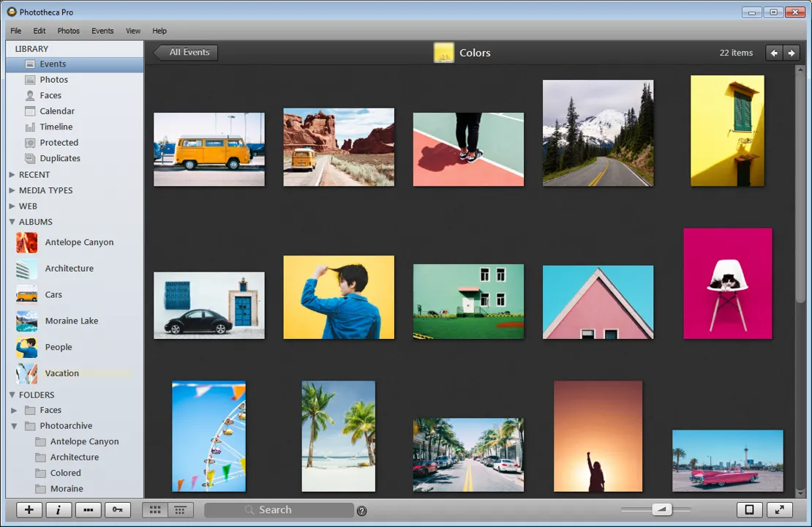Image resolution: width=812 pixels, height=527 pixels.
Task: Select the black Beetle car thumbnail
Action: [x=209, y=305]
